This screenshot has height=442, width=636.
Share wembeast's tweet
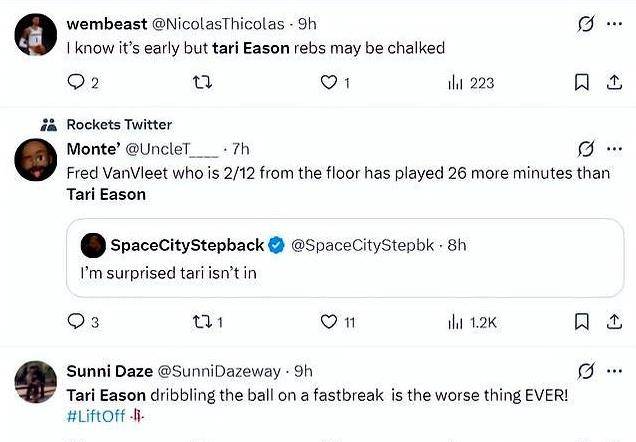pyautogui.click(x=614, y=83)
